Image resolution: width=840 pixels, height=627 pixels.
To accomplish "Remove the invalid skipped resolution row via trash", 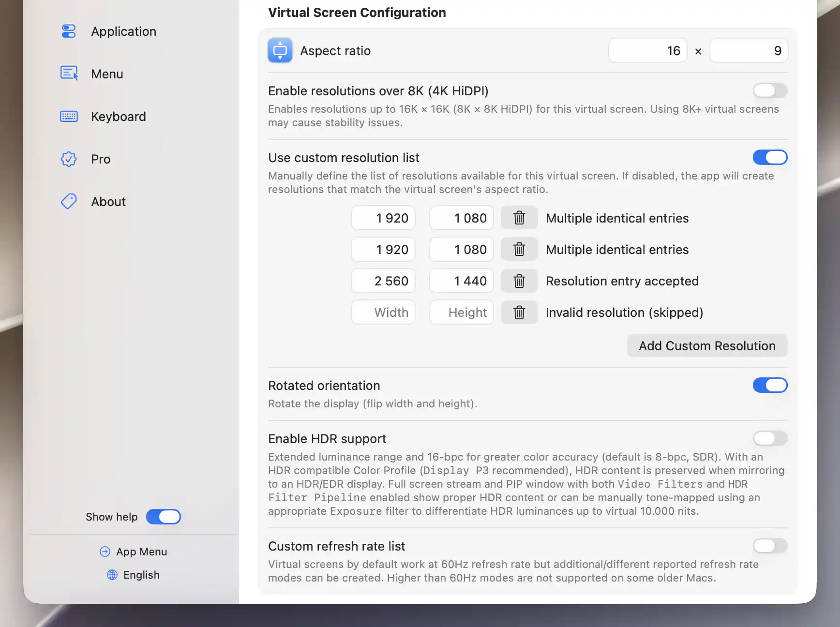I will 519,312.
